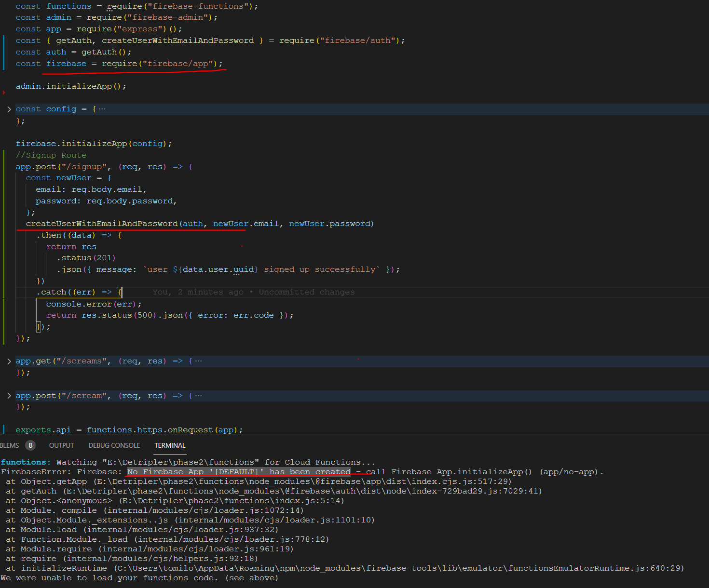
Task: Click email: req.body.email line
Action: (x=91, y=189)
